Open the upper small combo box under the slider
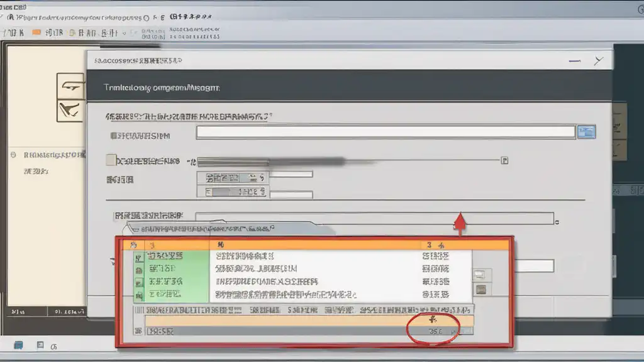This screenshot has width=644, height=362. coord(233,178)
